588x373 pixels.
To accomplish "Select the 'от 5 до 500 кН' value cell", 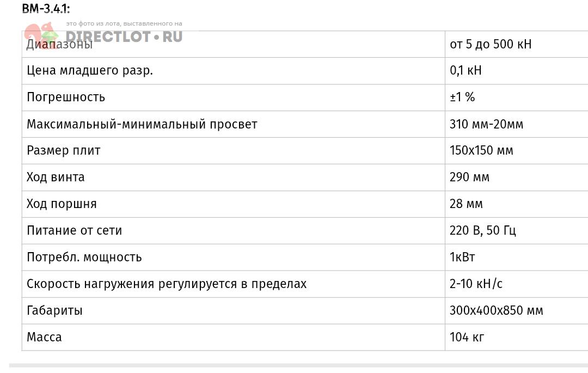I will (490, 44).
